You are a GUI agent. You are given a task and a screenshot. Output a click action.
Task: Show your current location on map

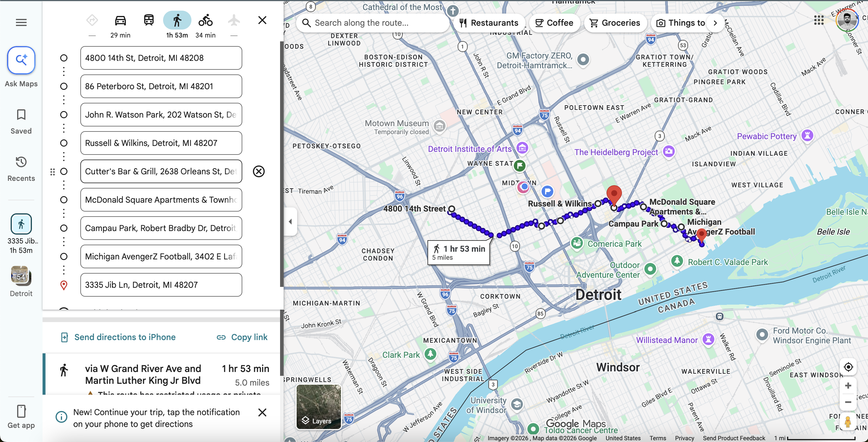point(848,367)
